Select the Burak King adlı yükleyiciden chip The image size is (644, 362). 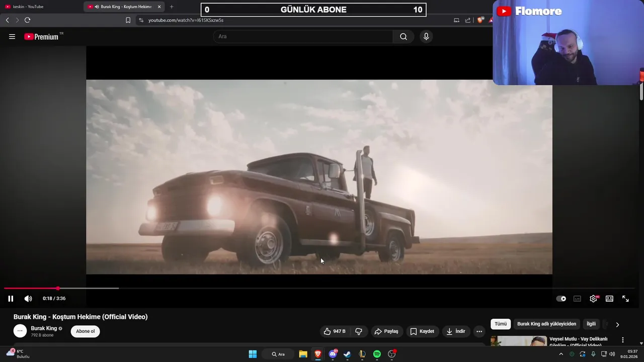click(x=546, y=324)
